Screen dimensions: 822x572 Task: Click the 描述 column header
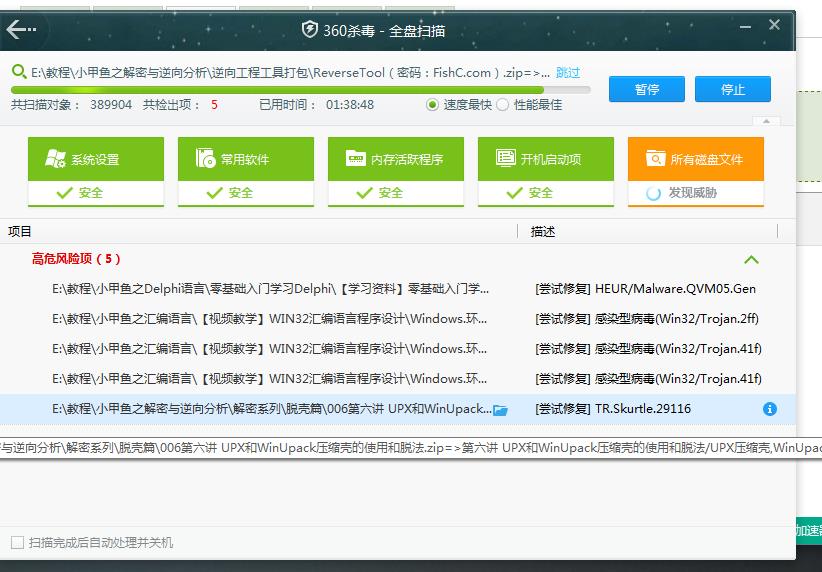pos(543,231)
